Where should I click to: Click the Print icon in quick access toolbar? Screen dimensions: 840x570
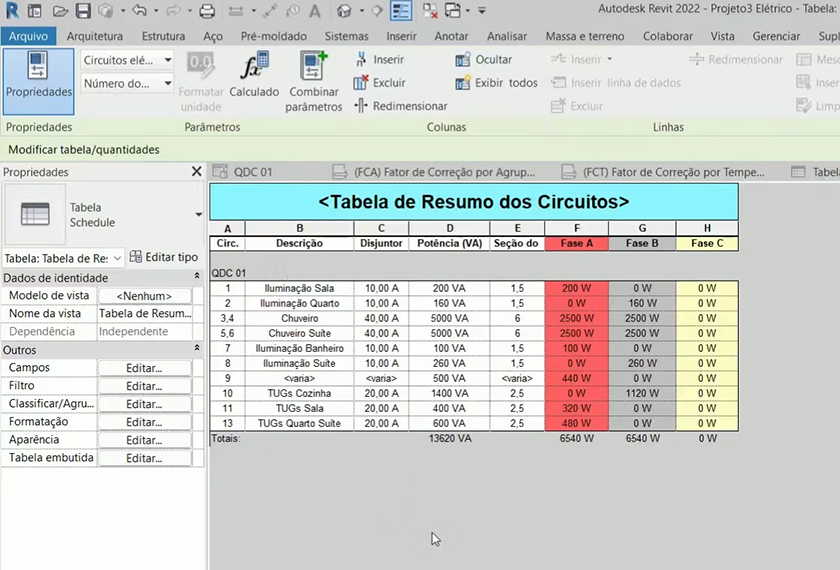click(x=207, y=11)
